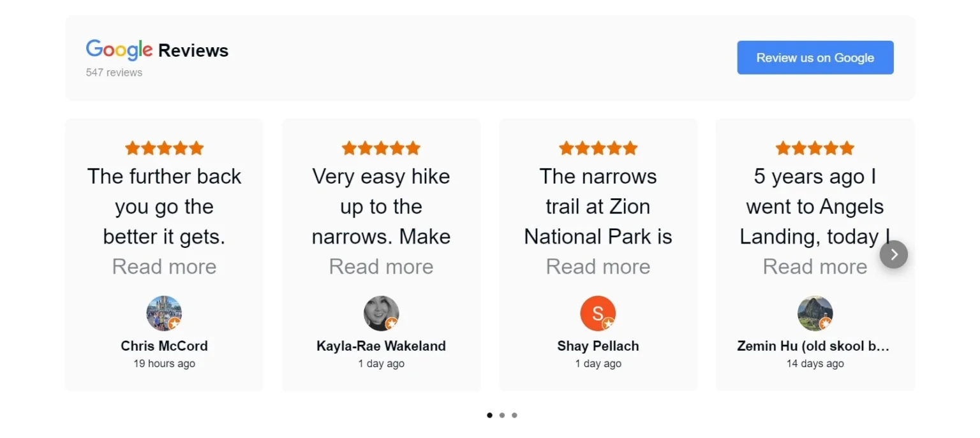Open the 547 reviews link
The image size is (980, 438).
[x=114, y=72]
